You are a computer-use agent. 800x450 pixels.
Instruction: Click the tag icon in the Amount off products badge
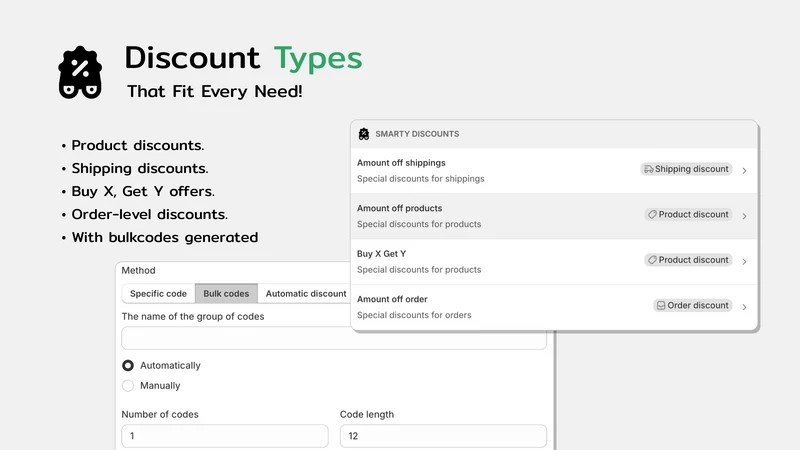click(x=652, y=214)
